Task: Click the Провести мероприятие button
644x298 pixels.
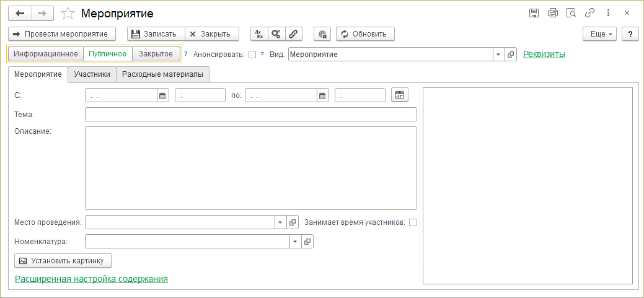Action: click(61, 34)
